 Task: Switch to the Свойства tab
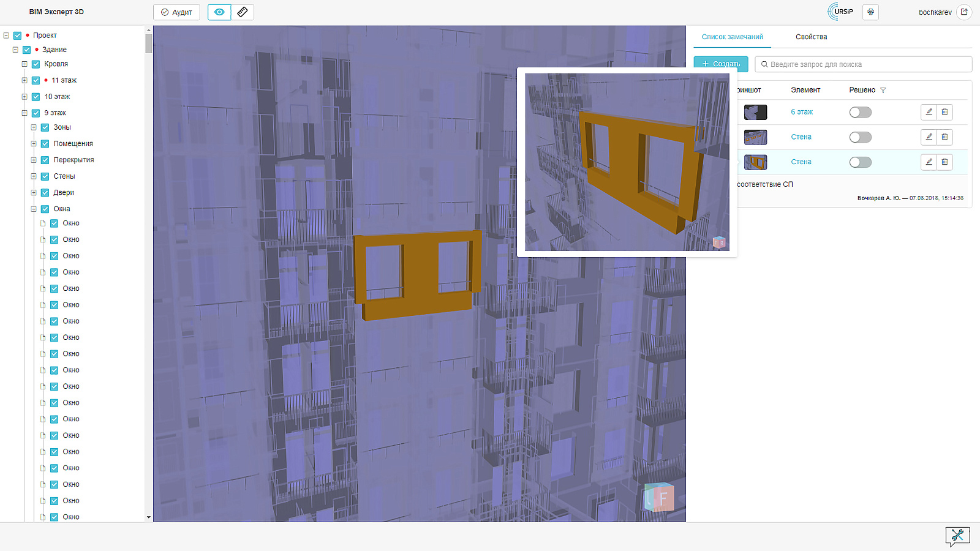(x=811, y=37)
